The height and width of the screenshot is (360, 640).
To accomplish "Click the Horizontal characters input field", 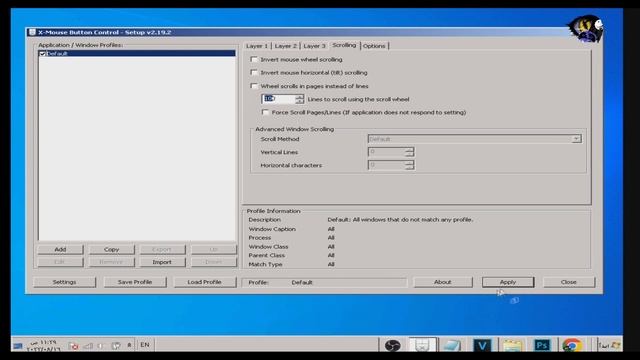I will point(387,165).
